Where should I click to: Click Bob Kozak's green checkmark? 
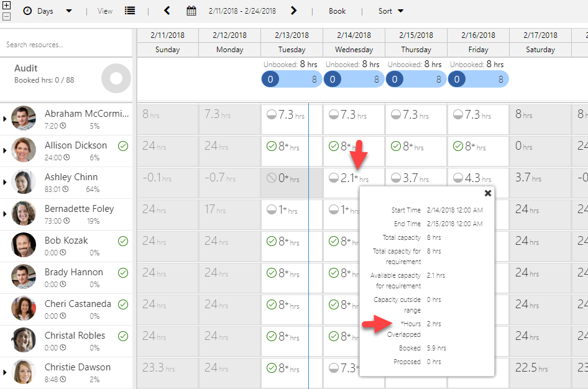point(123,241)
